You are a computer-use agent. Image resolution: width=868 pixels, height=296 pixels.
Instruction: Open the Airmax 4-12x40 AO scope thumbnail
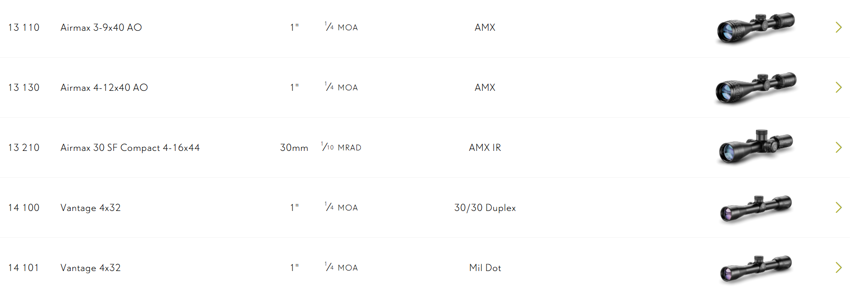click(756, 88)
